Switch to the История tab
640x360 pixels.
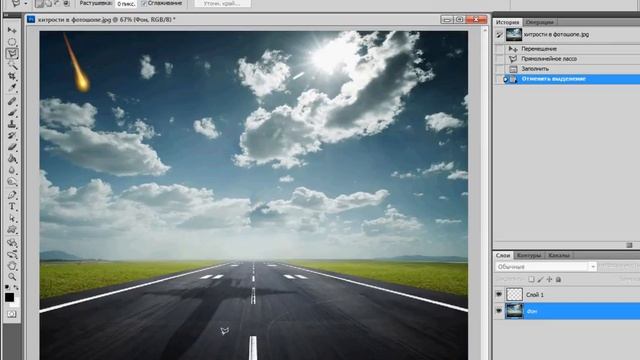[x=507, y=22]
